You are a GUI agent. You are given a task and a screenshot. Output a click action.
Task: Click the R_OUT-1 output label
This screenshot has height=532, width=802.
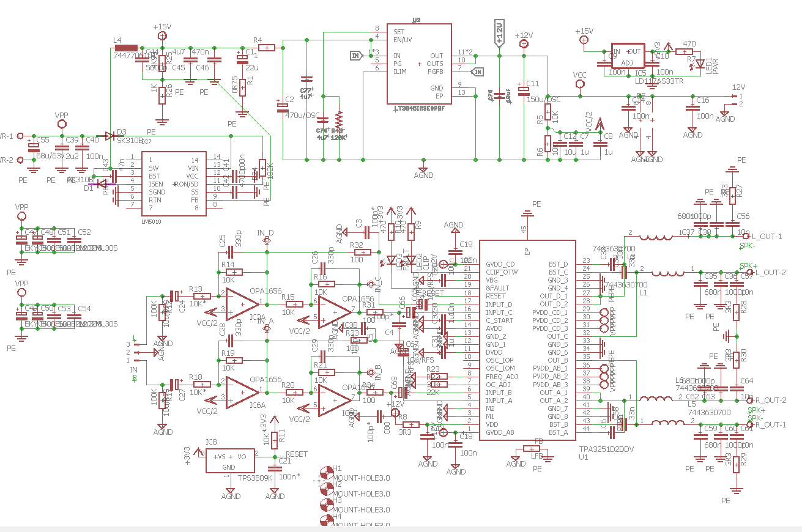[771, 424]
